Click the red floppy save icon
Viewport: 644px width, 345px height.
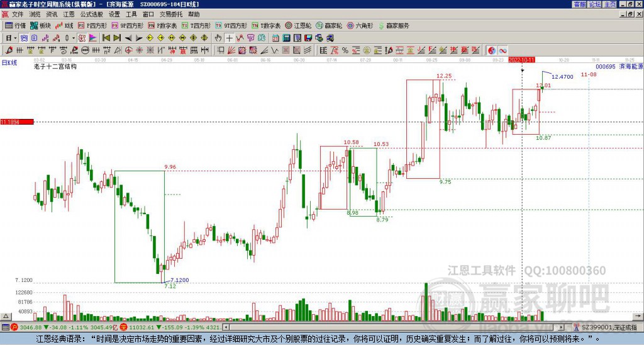308,38
